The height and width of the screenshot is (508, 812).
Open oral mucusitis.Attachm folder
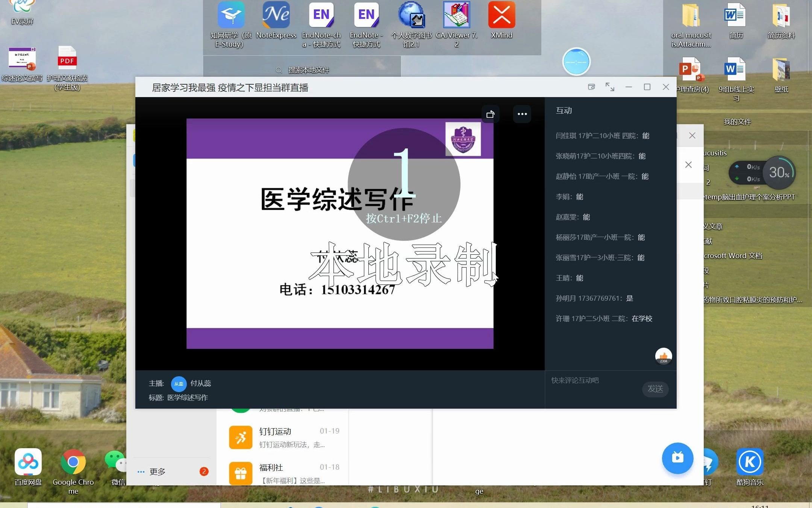pyautogui.click(x=691, y=26)
